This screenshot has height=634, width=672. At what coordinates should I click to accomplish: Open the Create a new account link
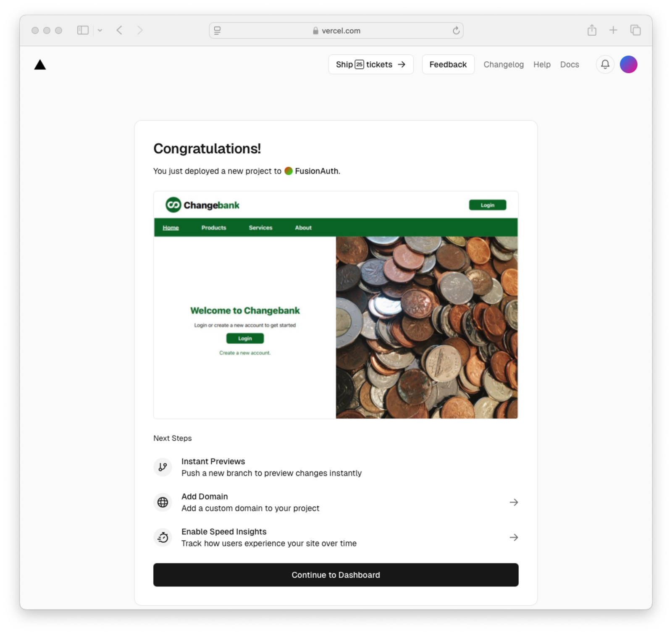245,353
